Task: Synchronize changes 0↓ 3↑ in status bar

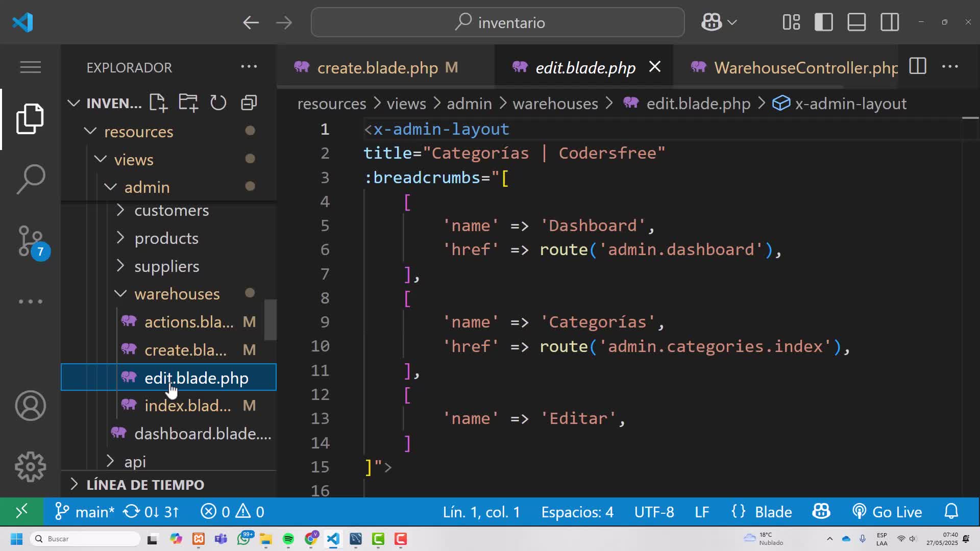Action: pyautogui.click(x=152, y=512)
